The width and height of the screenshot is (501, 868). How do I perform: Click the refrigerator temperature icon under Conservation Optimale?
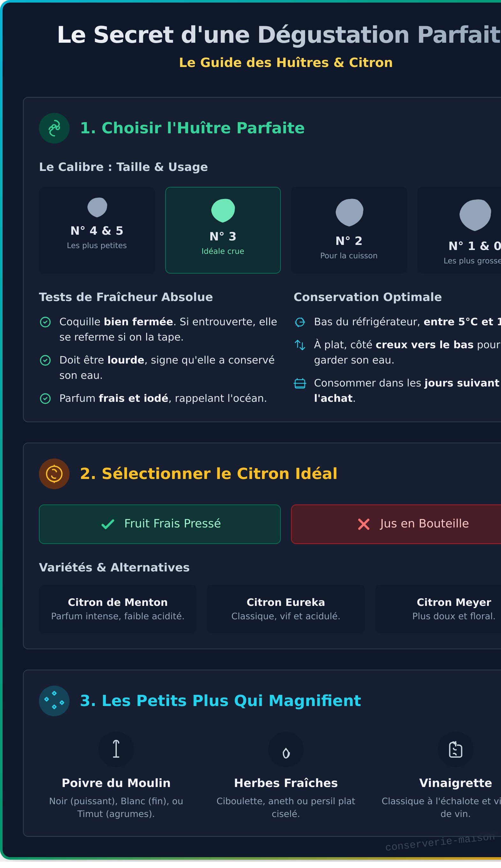point(300,322)
